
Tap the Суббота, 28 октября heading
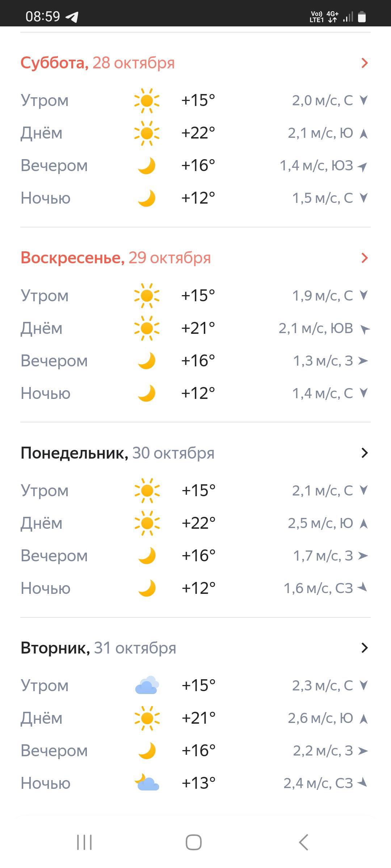tap(98, 63)
